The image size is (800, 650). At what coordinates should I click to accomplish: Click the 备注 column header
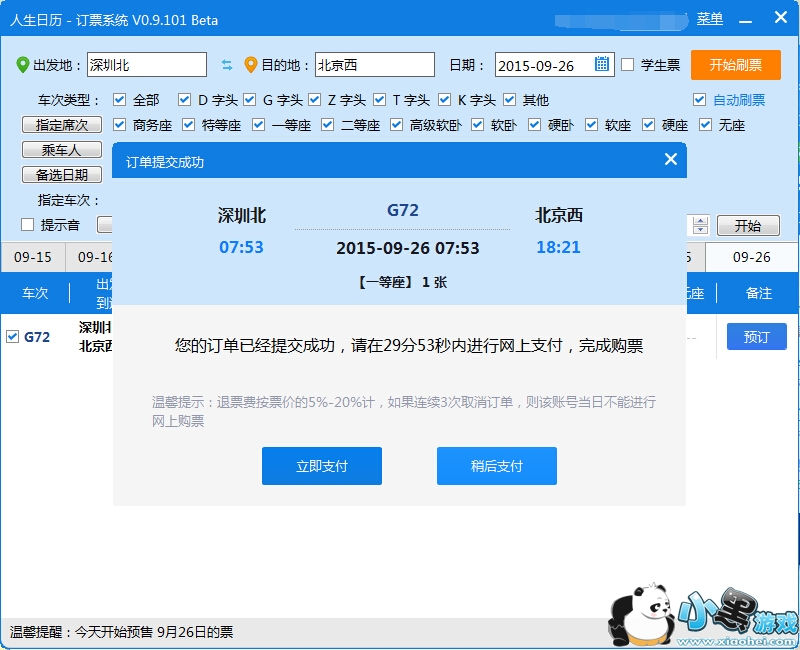point(759,293)
